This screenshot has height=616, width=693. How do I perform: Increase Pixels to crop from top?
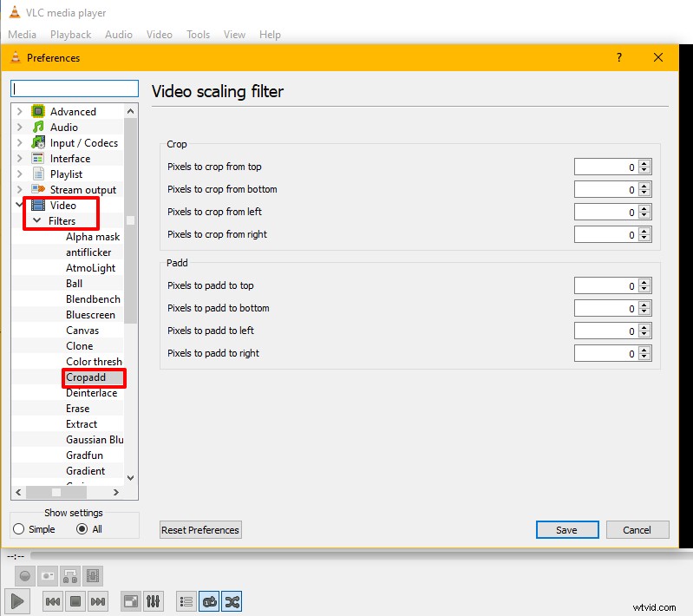pyautogui.click(x=644, y=163)
